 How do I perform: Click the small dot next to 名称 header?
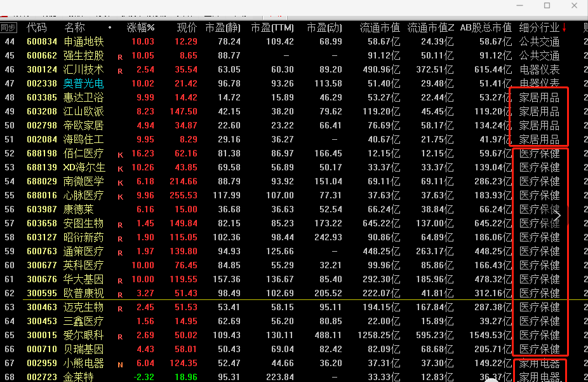coord(109,27)
